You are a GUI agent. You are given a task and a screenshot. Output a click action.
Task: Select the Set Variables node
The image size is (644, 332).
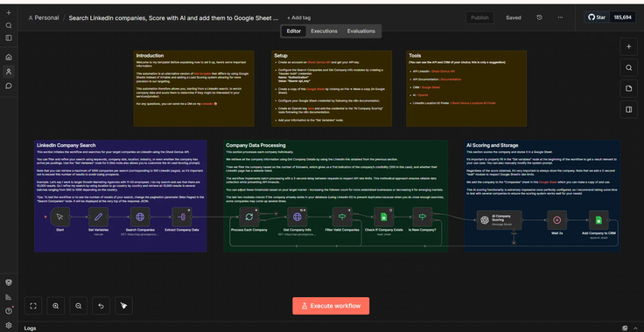coord(99,217)
